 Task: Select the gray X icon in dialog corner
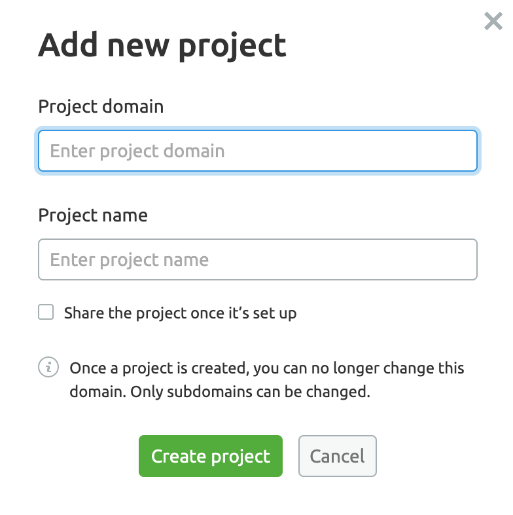tap(493, 21)
